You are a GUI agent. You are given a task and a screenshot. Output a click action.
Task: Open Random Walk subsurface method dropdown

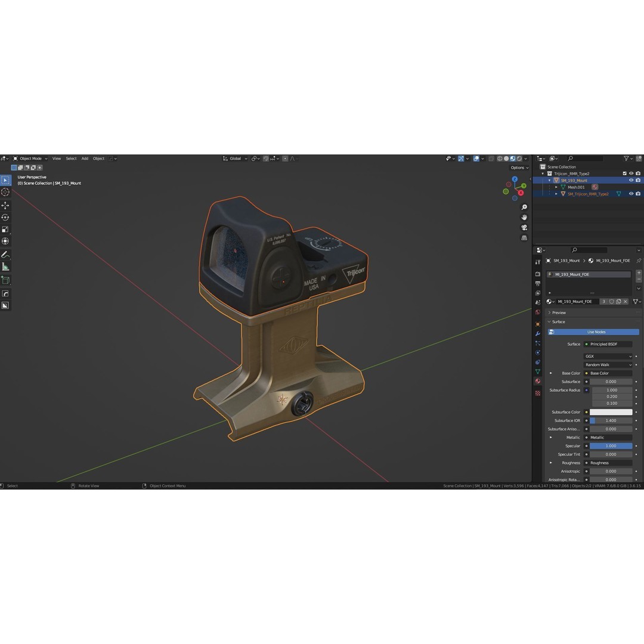click(608, 365)
